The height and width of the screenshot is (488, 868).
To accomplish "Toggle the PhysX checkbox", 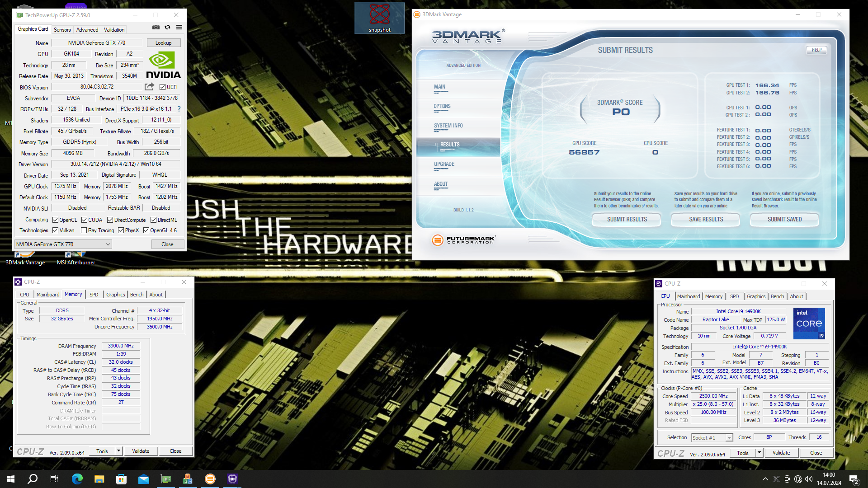I will click(x=121, y=230).
